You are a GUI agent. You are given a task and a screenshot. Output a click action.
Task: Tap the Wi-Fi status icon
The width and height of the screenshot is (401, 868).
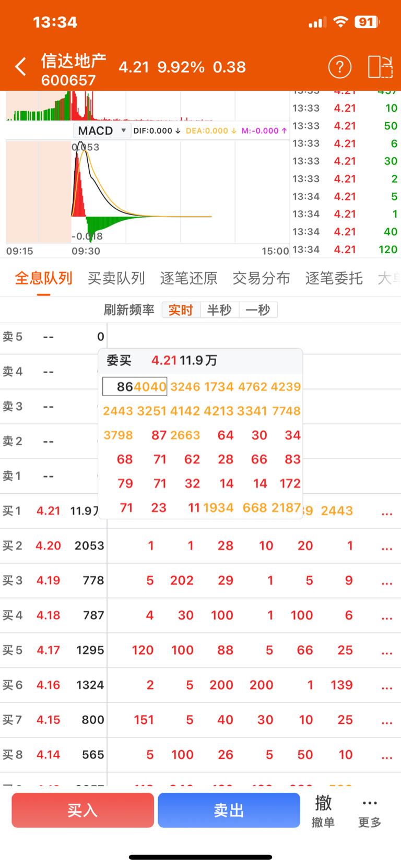pos(340,22)
